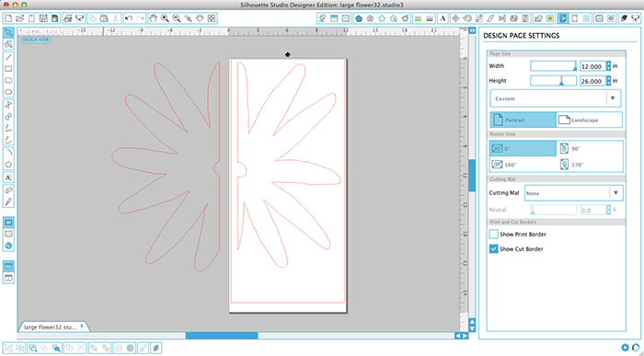Open the Silhouette online store icon

tap(8, 246)
